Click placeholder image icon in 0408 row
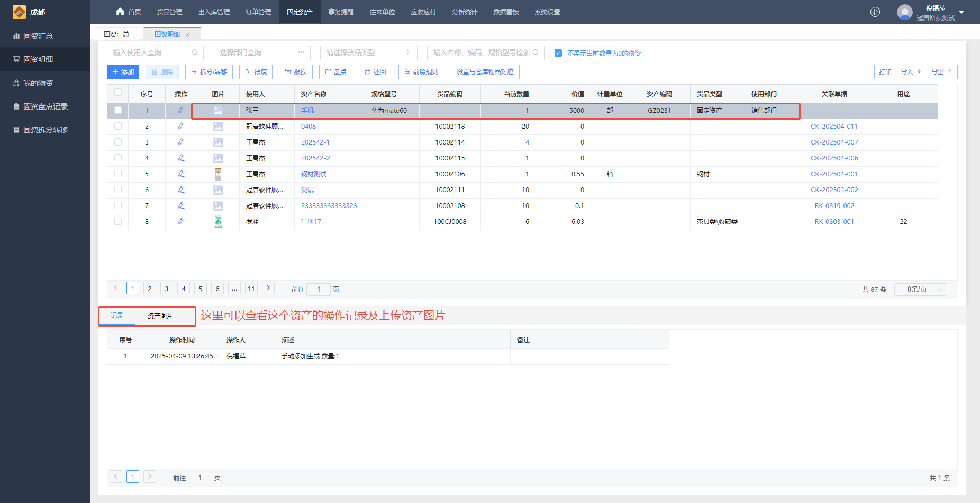The image size is (980, 503). [x=218, y=127]
